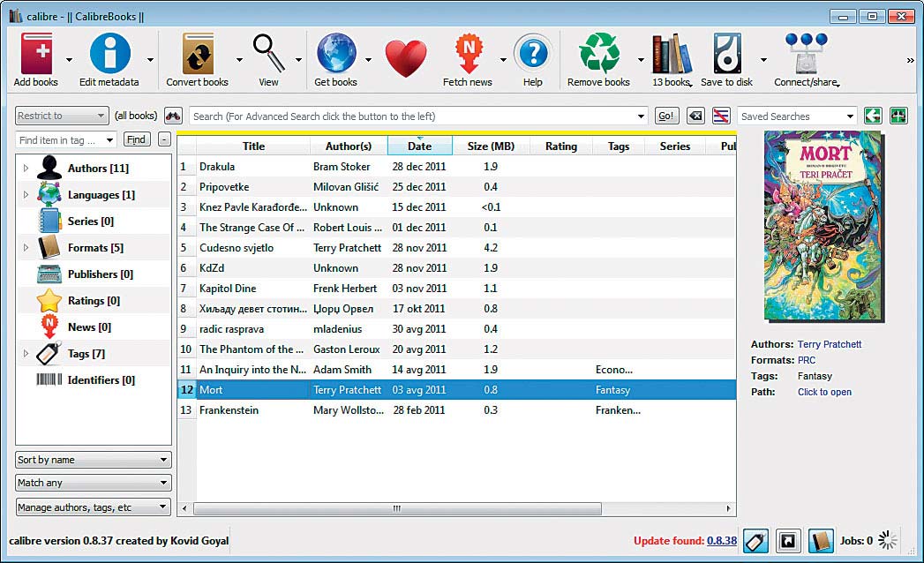
Task: Collapse tag browser with minus button
Action: tap(164, 139)
